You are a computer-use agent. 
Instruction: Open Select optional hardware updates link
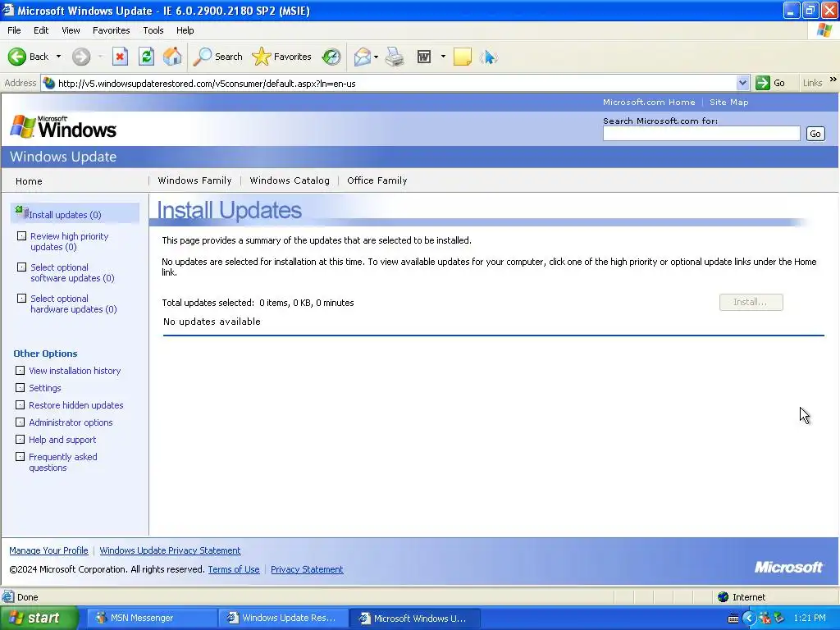(73, 304)
